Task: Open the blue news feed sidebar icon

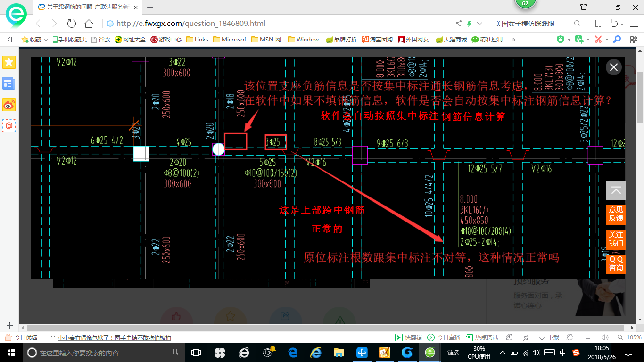Action: [9, 83]
